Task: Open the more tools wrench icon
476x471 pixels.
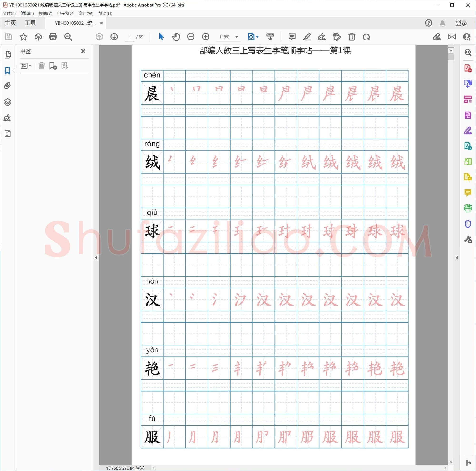Action: click(x=468, y=239)
